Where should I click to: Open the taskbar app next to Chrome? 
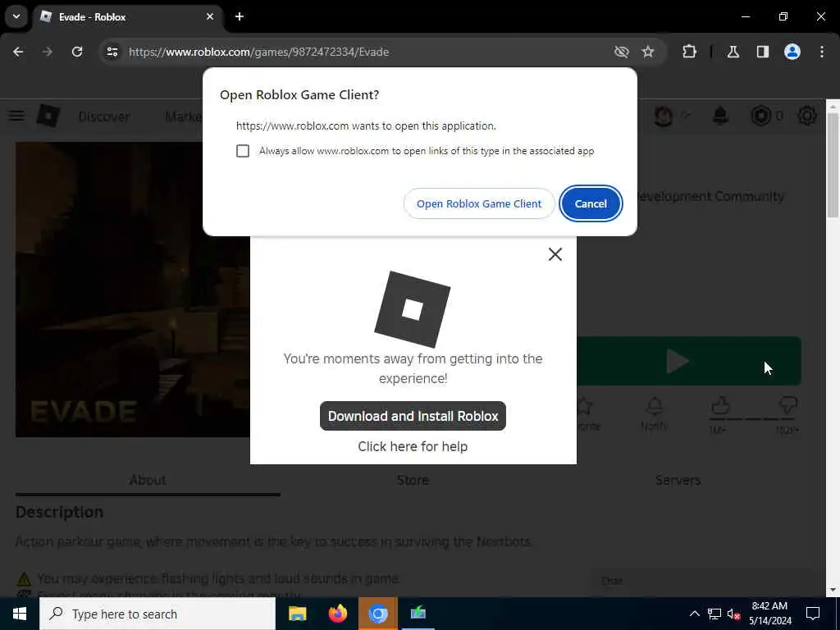(x=418, y=614)
